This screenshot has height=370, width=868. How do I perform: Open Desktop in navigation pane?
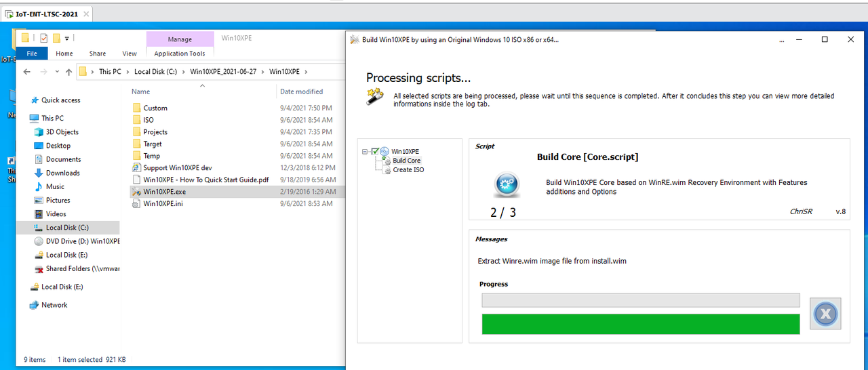(x=58, y=146)
